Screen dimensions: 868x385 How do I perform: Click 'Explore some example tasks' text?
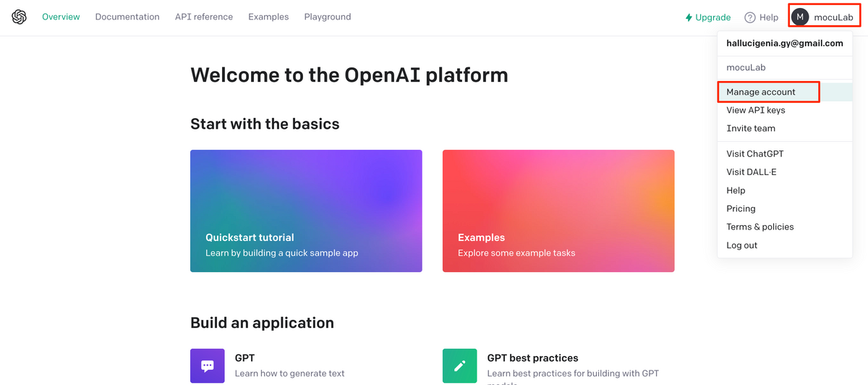[516, 253]
